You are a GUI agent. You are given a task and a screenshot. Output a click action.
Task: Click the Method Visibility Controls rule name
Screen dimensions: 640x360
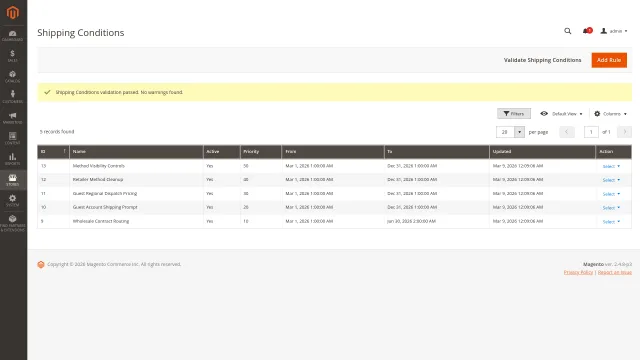[x=98, y=166]
